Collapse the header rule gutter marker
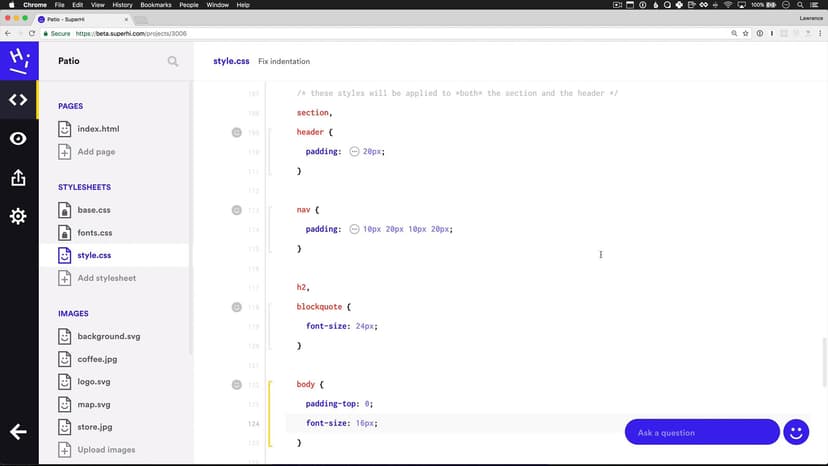Screen dimensions: 828x466 237,132
